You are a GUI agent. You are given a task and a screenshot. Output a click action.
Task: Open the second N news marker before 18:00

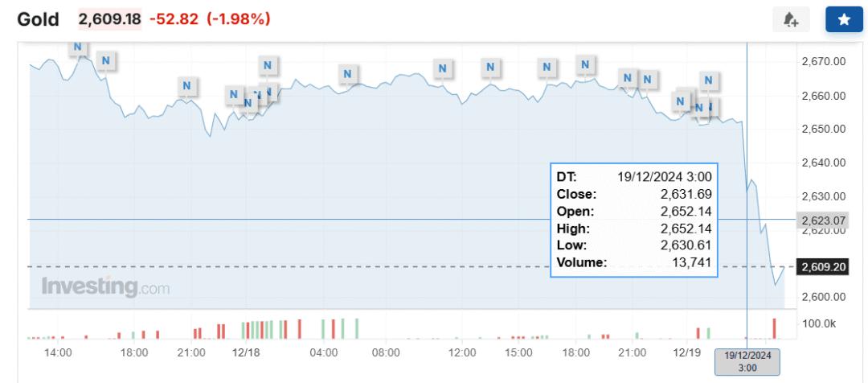(x=106, y=60)
